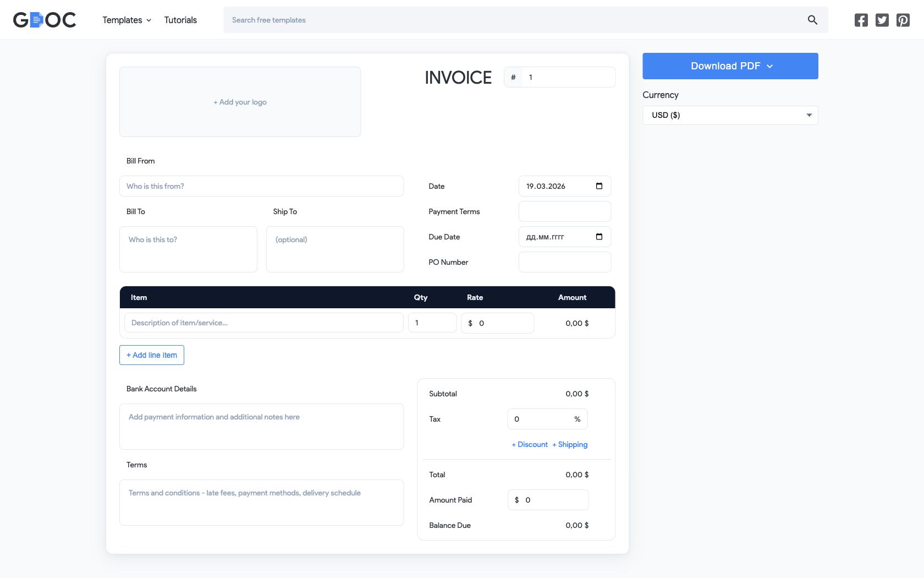This screenshot has height=578, width=924.
Task: Open the Templates menu
Action: click(x=122, y=20)
